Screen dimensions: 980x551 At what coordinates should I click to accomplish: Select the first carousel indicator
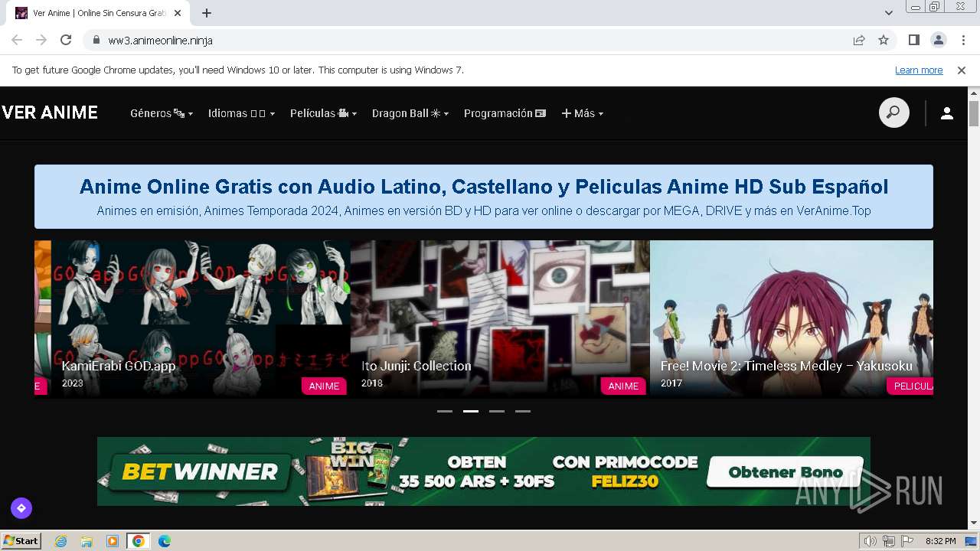(x=445, y=411)
